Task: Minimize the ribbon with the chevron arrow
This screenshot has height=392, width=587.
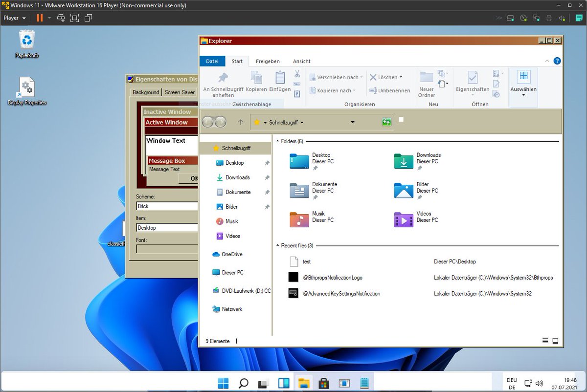Action: 547,61
